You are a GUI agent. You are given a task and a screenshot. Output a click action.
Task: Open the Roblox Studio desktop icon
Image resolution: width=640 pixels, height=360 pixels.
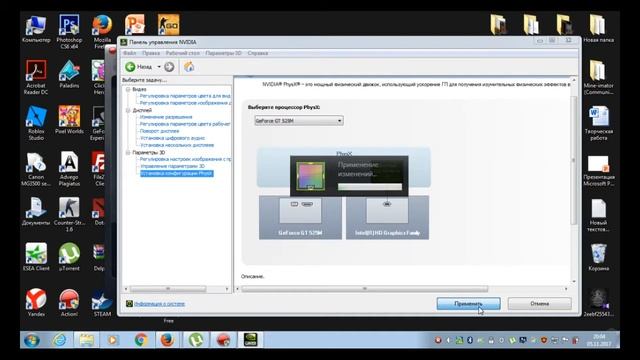[x=36, y=123]
